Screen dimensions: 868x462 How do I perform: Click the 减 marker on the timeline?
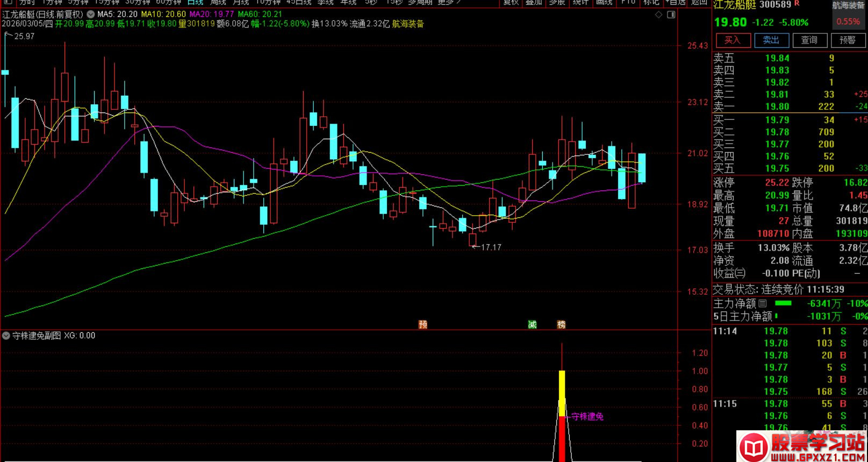(x=532, y=324)
